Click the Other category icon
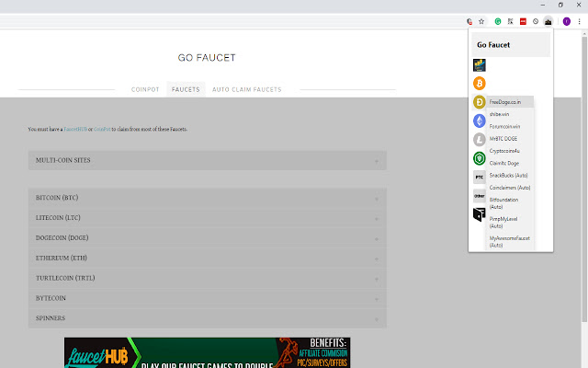The height and width of the screenshot is (368, 588). click(479, 196)
